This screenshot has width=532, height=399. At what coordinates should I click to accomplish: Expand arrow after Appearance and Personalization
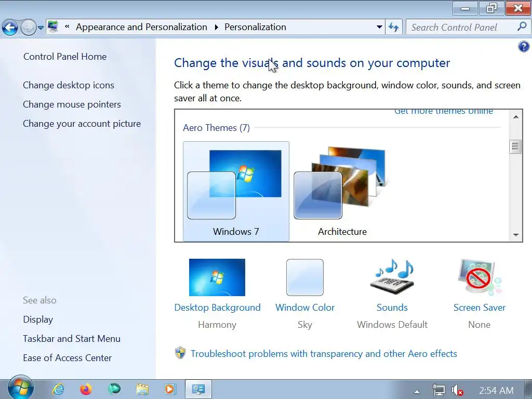coord(216,27)
